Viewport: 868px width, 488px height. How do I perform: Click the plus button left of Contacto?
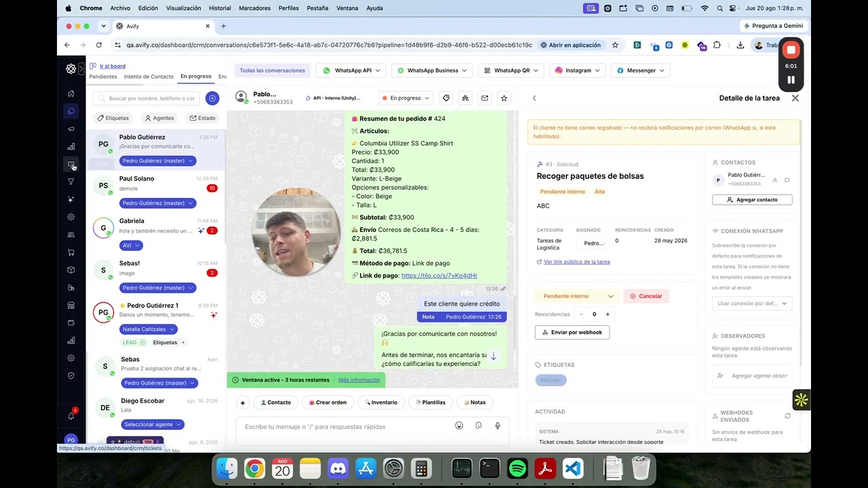coord(242,403)
